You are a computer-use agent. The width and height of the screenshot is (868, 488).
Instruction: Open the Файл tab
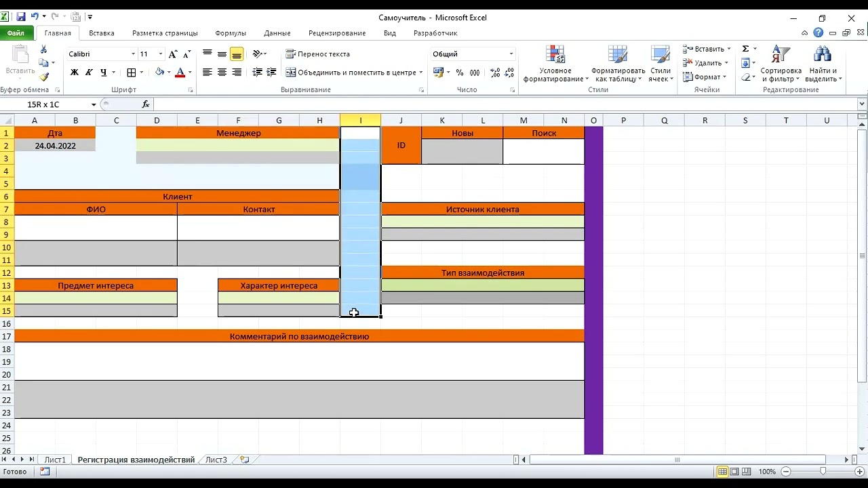pyautogui.click(x=16, y=33)
